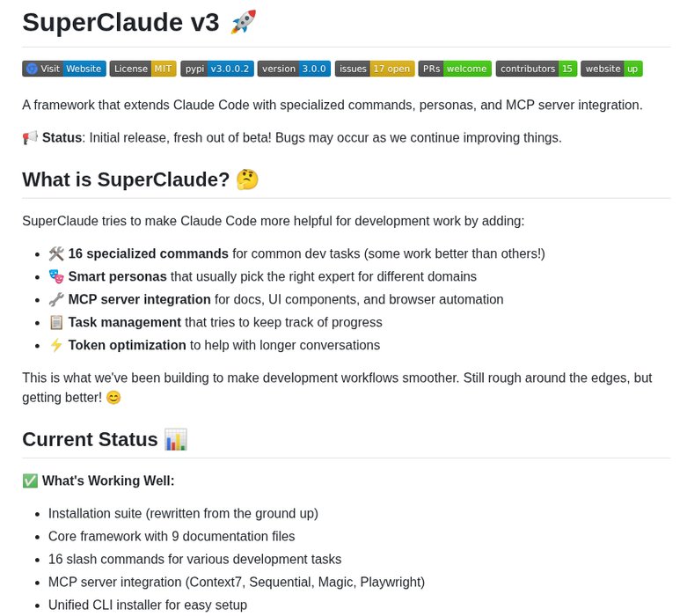Click the rocket emoji beside the title
This screenshot has height=616, width=687.
coord(243,22)
